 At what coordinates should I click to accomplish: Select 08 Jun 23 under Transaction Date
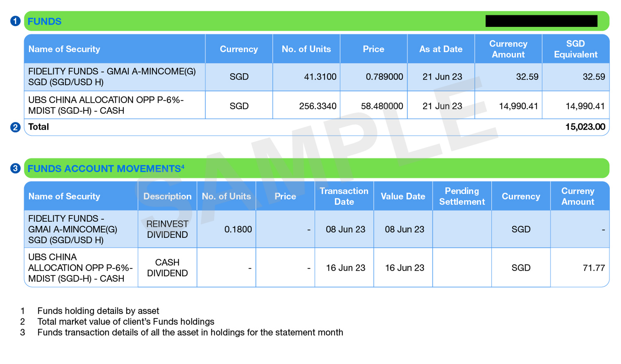click(x=346, y=229)
